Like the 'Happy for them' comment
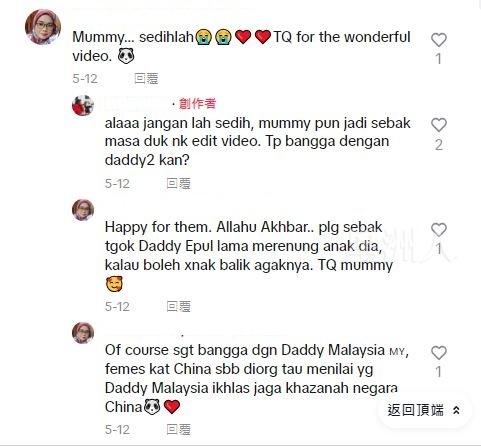Image resolution: width=481 pixels, height=447 pixels. (x=439, y=230)
